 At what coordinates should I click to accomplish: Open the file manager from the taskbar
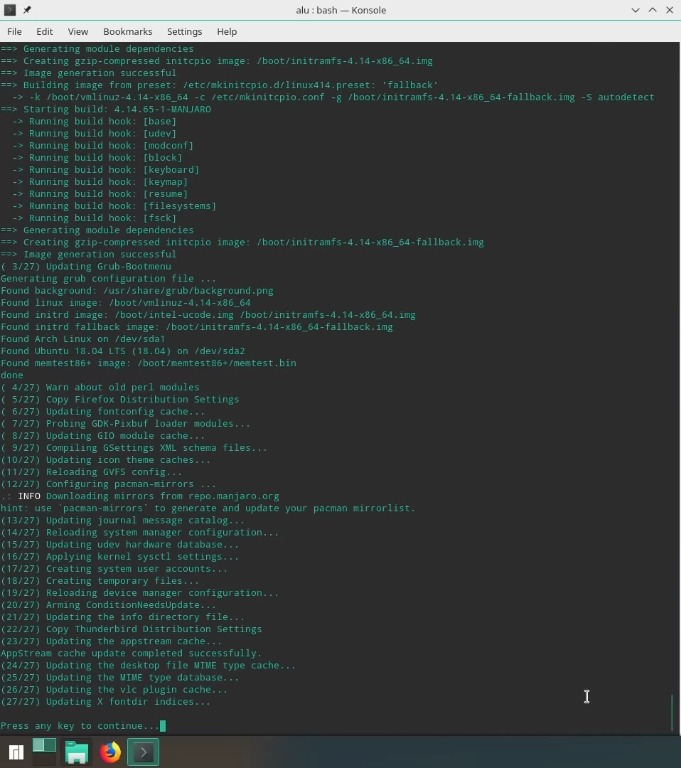coord(76,752)
